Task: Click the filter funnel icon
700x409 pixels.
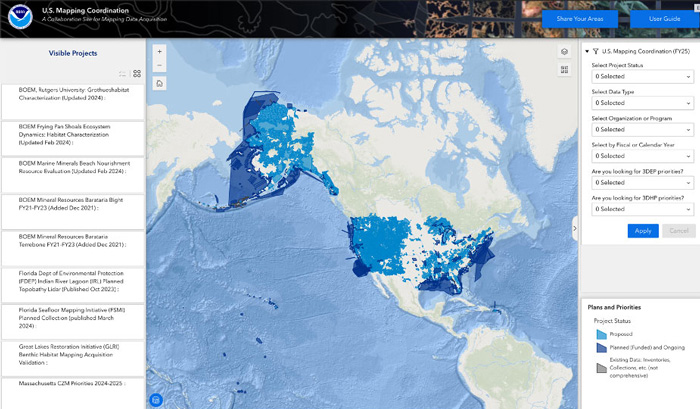Action: [x=596, y=51]
